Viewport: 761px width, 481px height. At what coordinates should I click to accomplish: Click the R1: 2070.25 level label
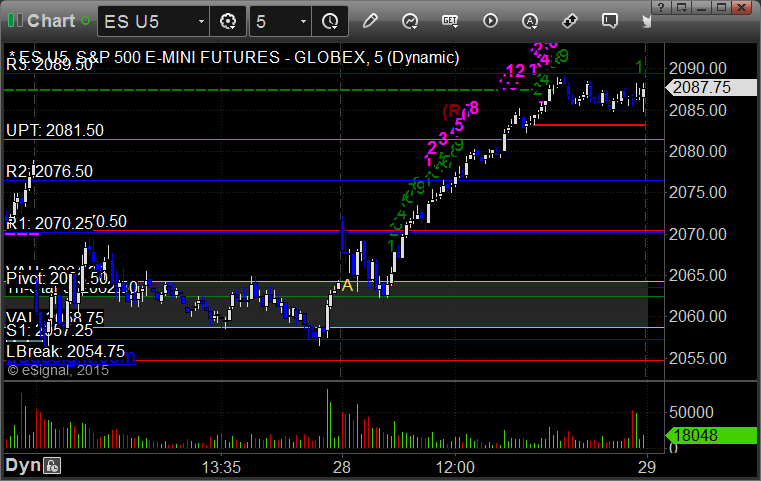tap(49, 223)
